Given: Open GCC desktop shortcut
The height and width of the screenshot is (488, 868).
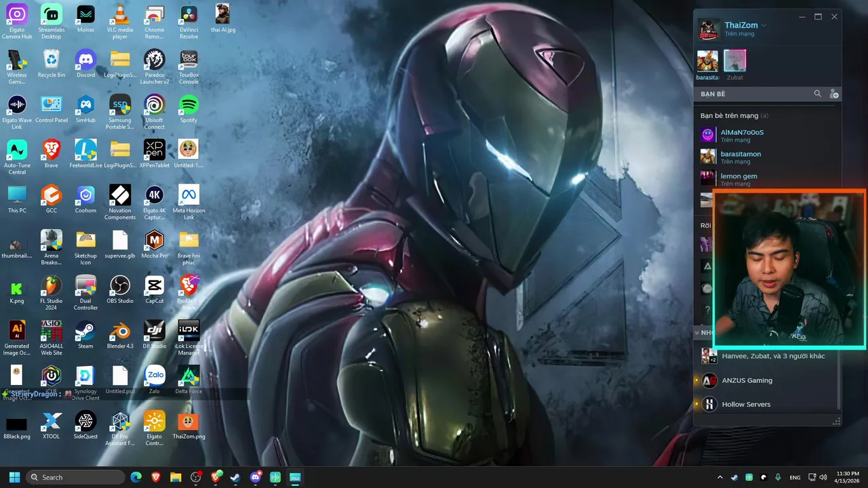Looking at the screenshot, I should point(52,199).
